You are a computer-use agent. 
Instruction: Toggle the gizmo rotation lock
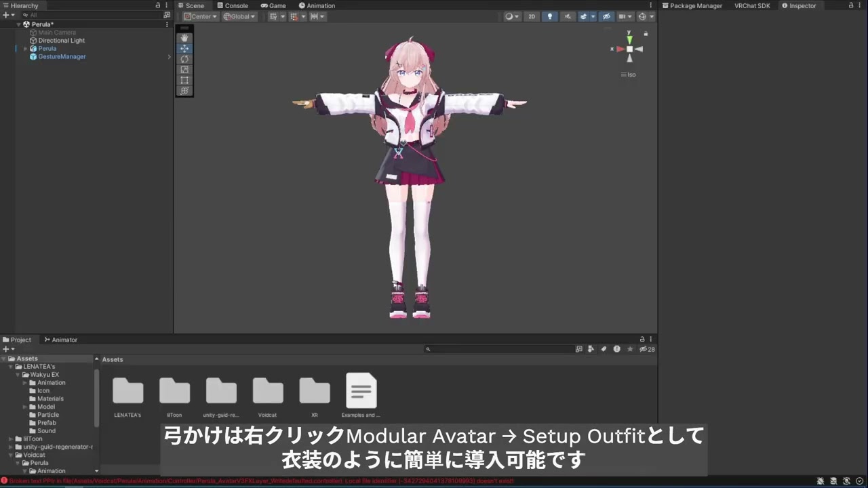point(646,33)
